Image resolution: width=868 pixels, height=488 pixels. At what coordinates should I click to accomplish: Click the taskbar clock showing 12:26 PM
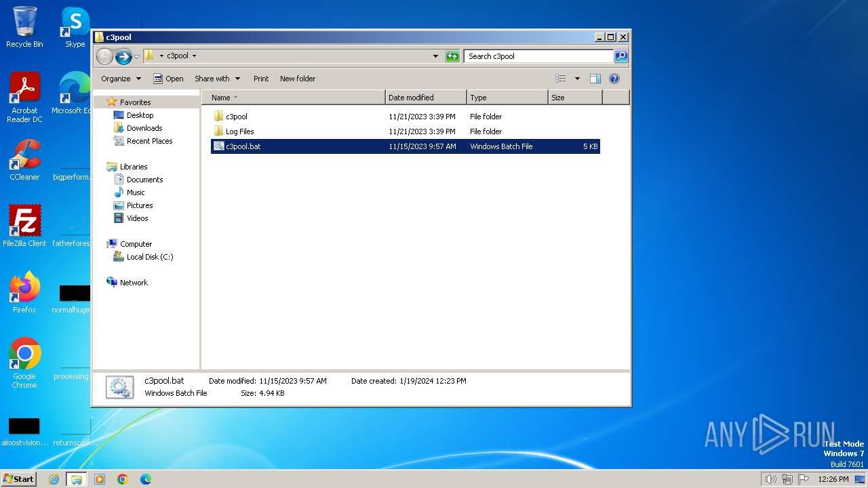[x=833, y=479]
